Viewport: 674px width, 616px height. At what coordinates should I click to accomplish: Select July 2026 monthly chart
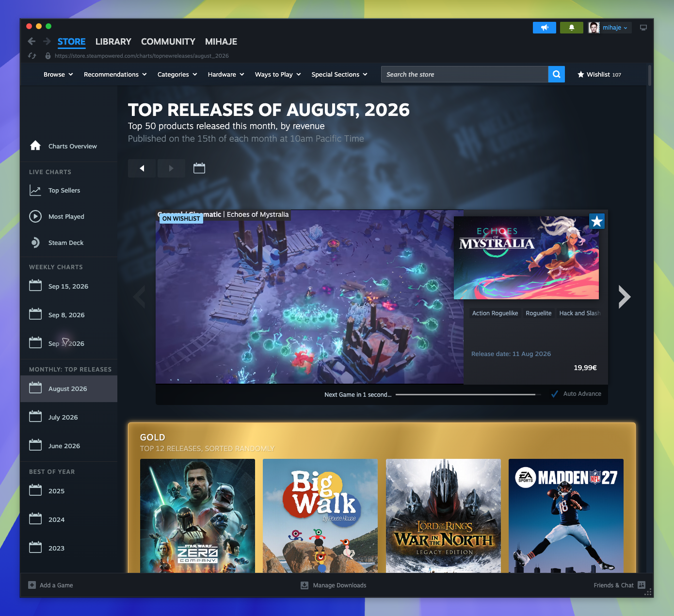69,417
